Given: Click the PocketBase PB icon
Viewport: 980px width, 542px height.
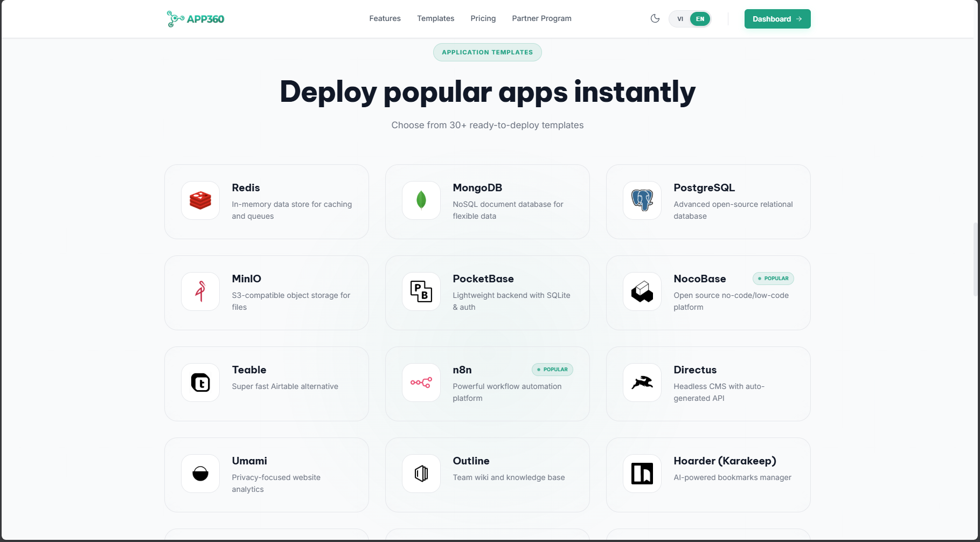Looking at the screenshot, I should tap(421, 291).
